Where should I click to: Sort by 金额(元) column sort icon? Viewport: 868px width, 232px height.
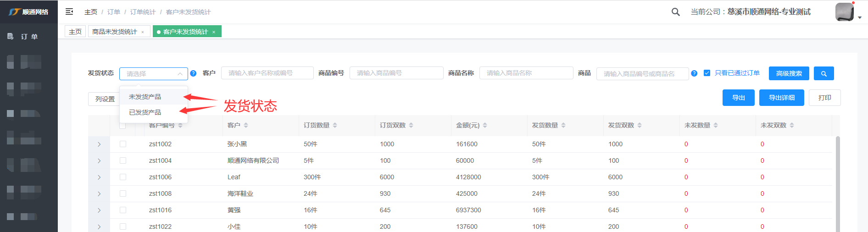(x=485, y=125)
